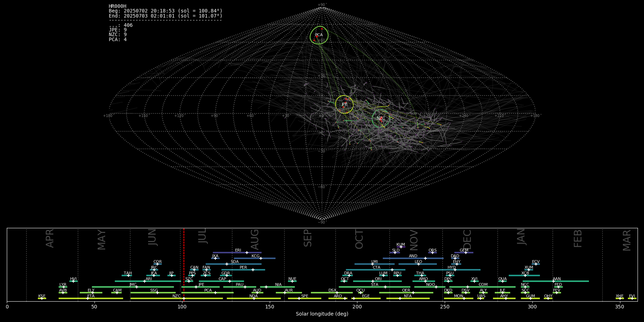
Task: Click the 'Solar longitude (deg)' axis label
Action: click(322, 314)
